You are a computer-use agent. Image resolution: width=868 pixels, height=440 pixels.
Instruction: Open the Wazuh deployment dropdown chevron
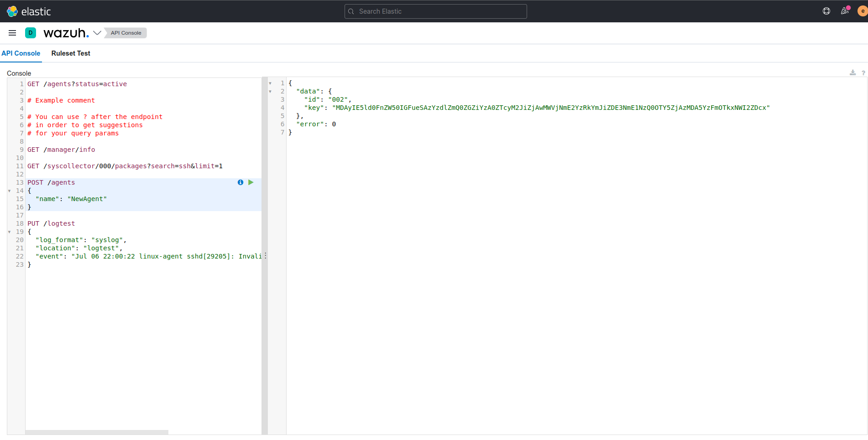tap(97, 33)
